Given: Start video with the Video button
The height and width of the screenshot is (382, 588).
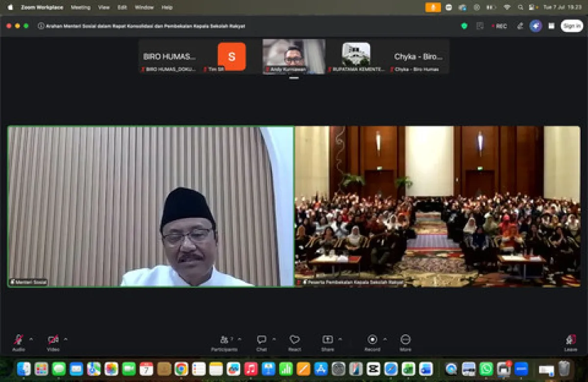Looking at the screenshot, I should click(x=53, y=342).
